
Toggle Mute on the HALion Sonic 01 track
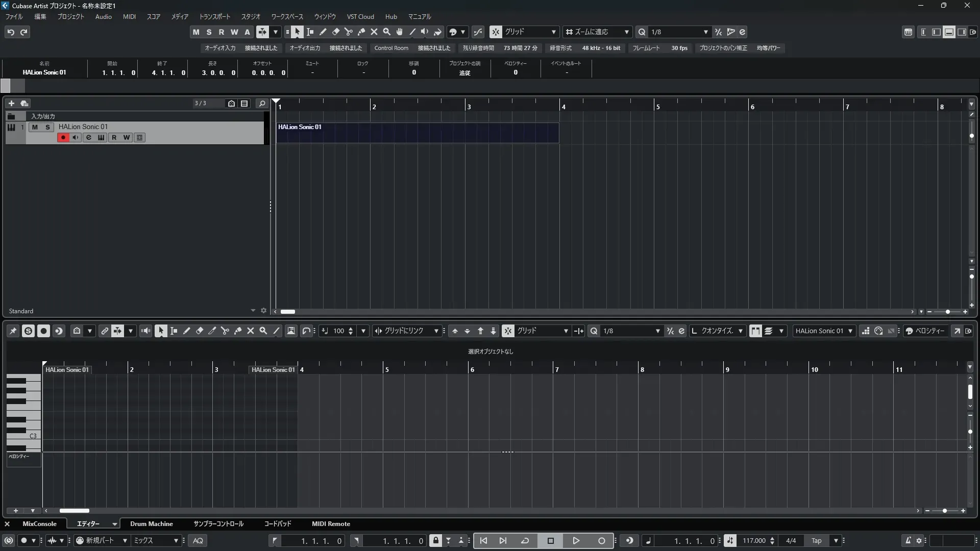point(35,127)
